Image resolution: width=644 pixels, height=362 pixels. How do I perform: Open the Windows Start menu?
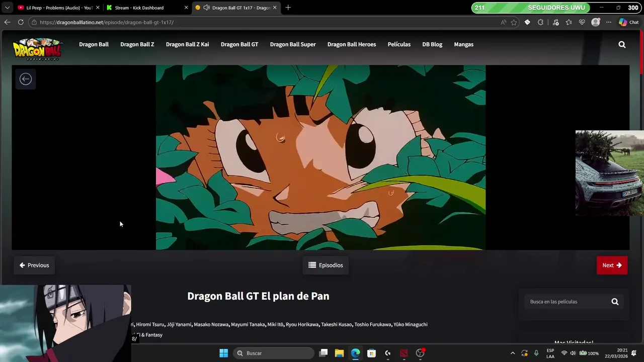(x=224, y=353)
